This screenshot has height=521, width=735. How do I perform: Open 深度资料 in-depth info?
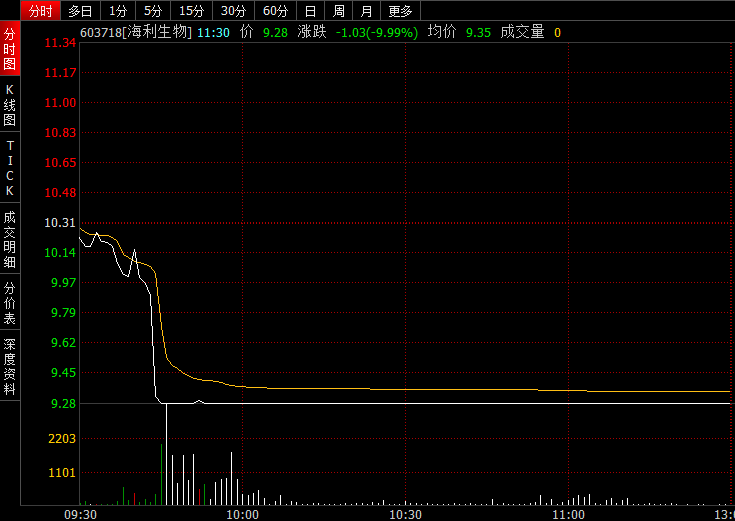tap(10, 367)
